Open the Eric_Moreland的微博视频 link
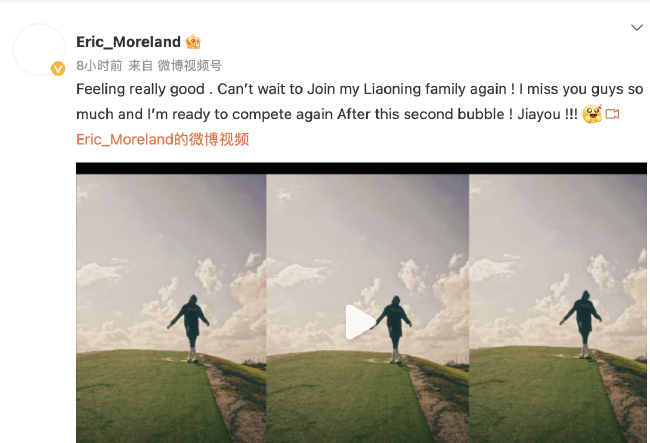 [x=162, y=139]
